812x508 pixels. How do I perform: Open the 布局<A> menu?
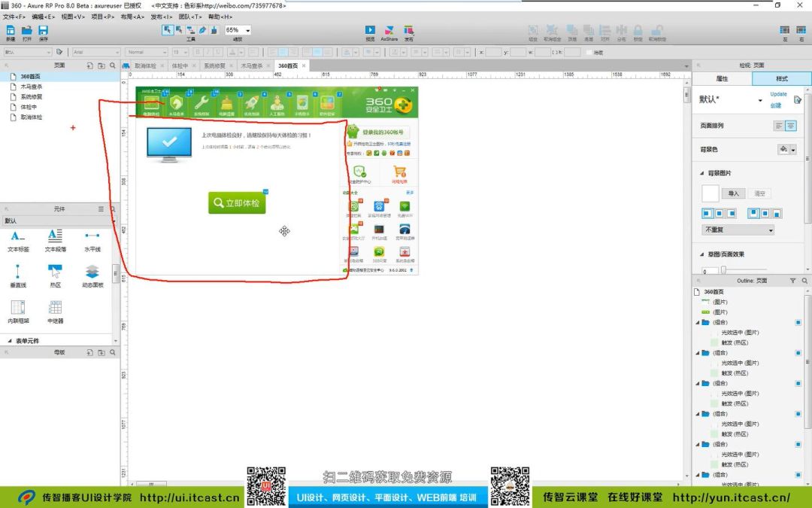(132, 16)
